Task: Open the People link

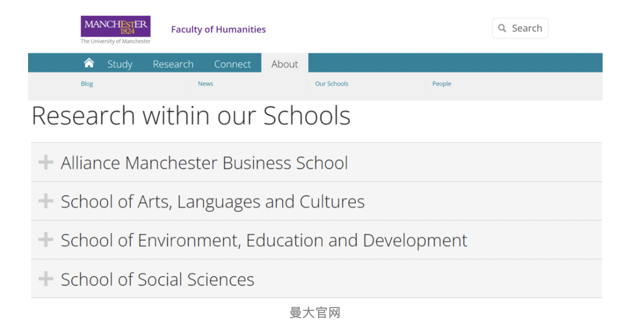Action: 441,84
